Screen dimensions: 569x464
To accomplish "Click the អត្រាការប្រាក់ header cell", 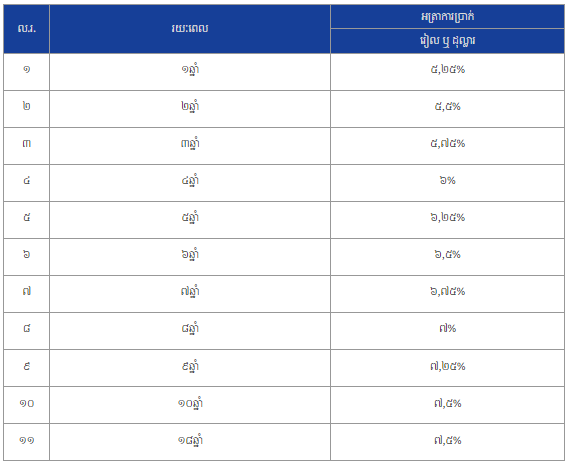I will (x=447, y=17).
